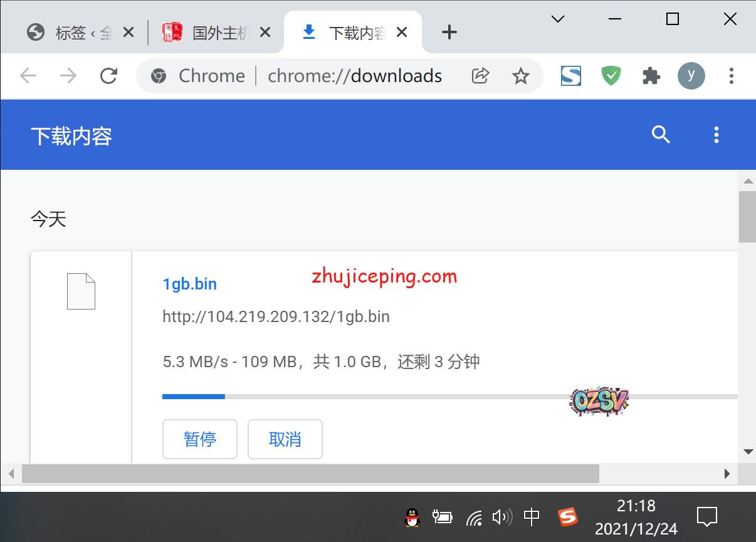Toggle the Chinese input mode indicator

coord(532,518)
